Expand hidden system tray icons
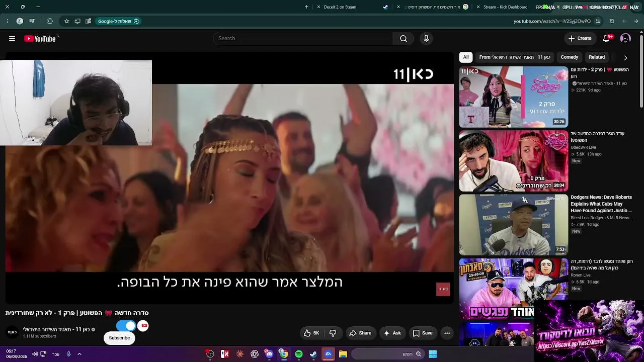The width and height of the screenshot is (644, 362). click(x=79, y=354)
